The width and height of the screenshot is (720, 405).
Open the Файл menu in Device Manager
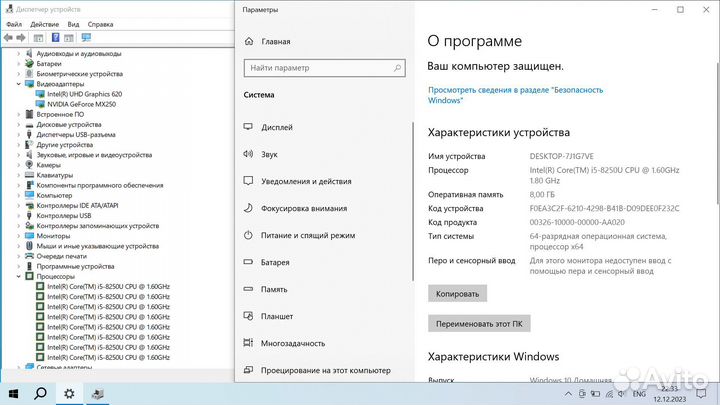point(14,24)
